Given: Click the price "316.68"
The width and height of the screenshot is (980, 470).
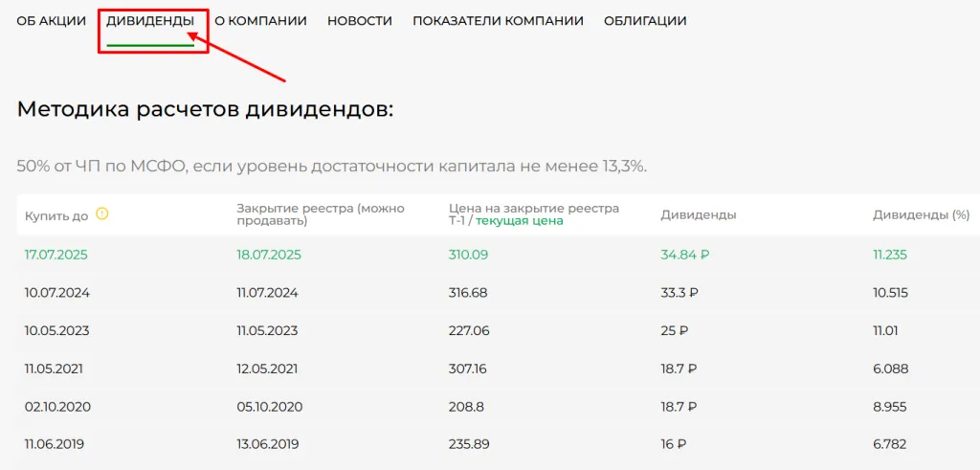Looking at the screenshot, I should click(468, 293).
